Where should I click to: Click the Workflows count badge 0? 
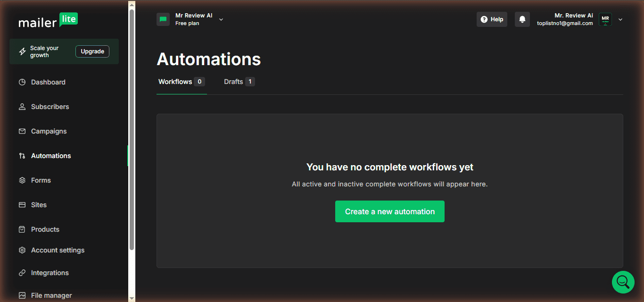click(199, 82)
